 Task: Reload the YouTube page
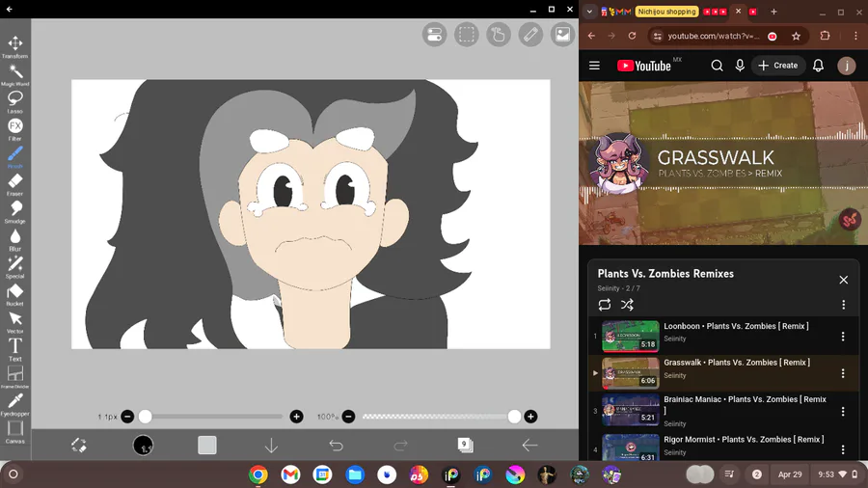(632, 36)
